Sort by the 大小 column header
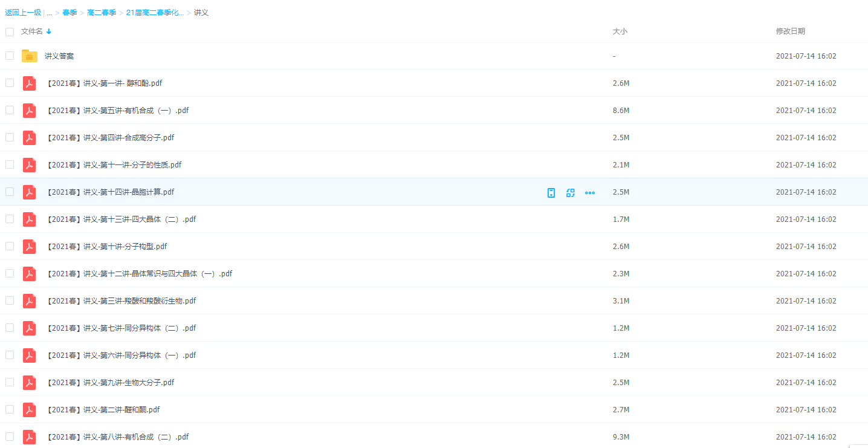This screenshot has height=448, width=868. (x=620, y=31)
